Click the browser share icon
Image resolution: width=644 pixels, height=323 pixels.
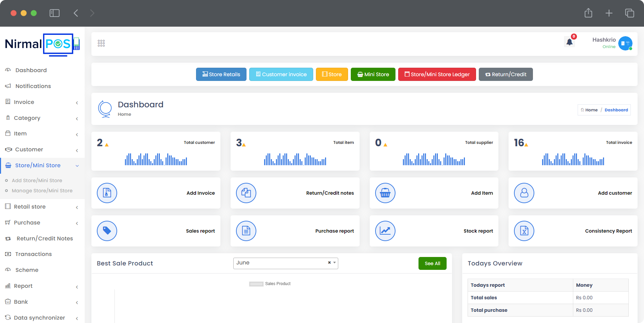(588, 13)
